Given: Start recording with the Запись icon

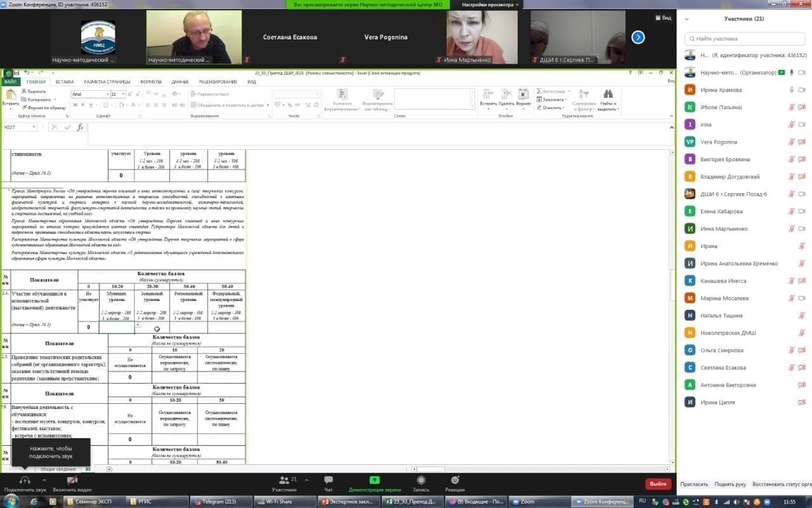Looking at the screenshot, I should click(x=421, y=480).
